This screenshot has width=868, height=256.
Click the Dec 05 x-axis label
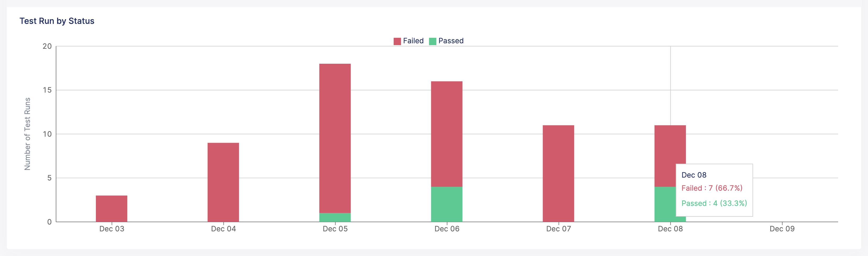click(335, 229)
